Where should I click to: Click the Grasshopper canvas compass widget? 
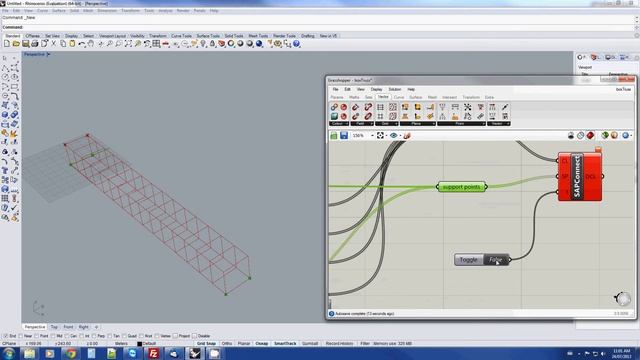(622, 299)
